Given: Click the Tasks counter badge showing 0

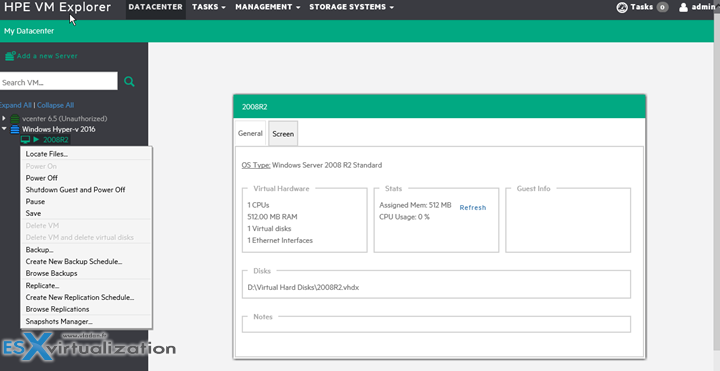Looking at the screenshot, I should tap(662, 7).
